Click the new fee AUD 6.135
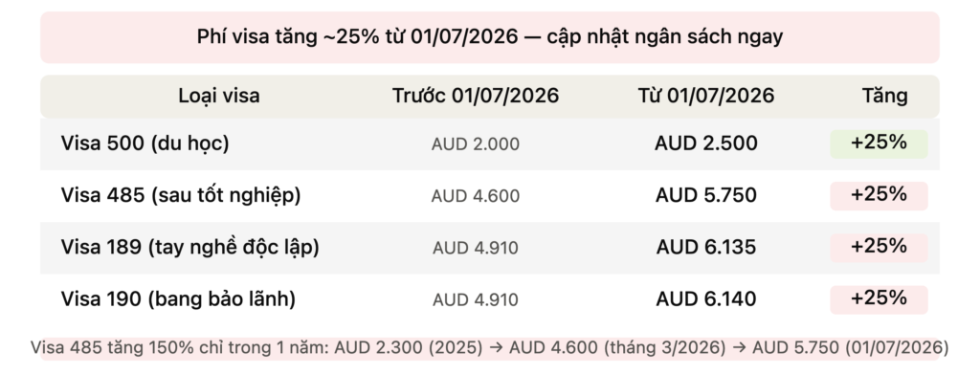Image resolution: width=980 pixels, height=375 pixels. tap(705, 248)
